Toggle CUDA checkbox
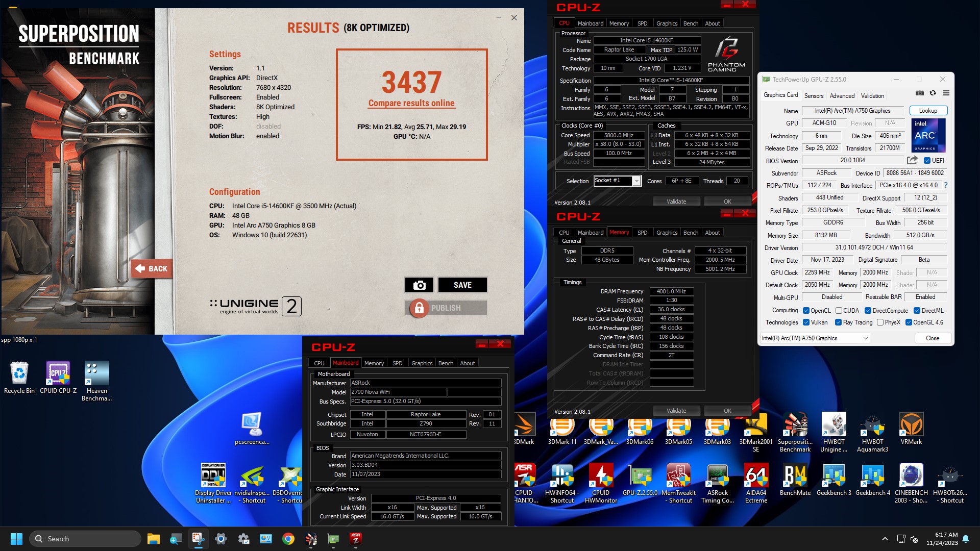The height and width of the screenshot is (551, 980). 839,310
